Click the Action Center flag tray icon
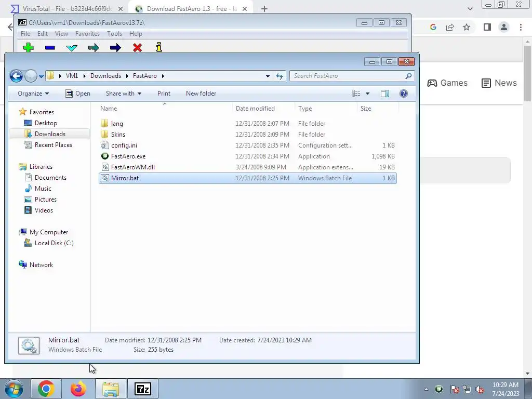This screenshot has height=399, width=532. tap(454, 389)
